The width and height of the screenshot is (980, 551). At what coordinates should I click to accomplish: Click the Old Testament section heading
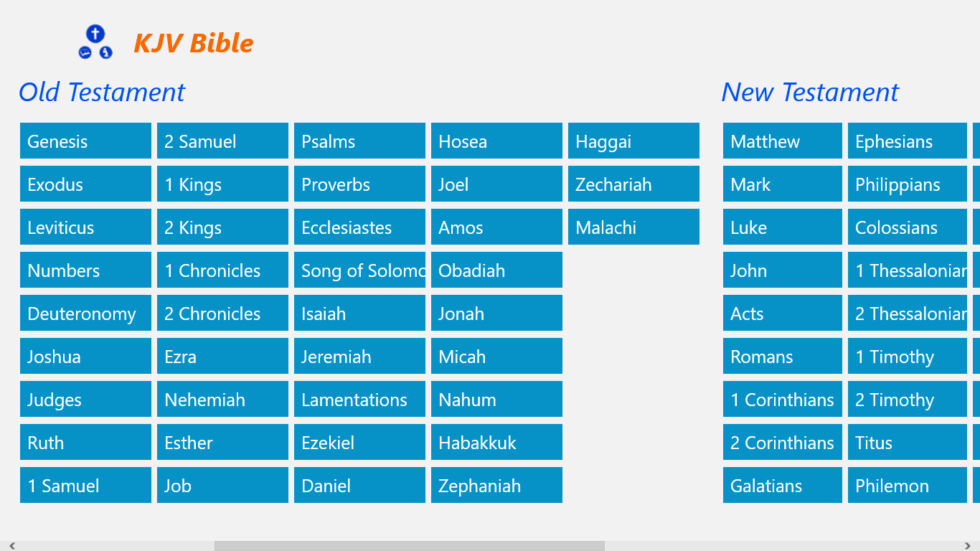point(102,93)
